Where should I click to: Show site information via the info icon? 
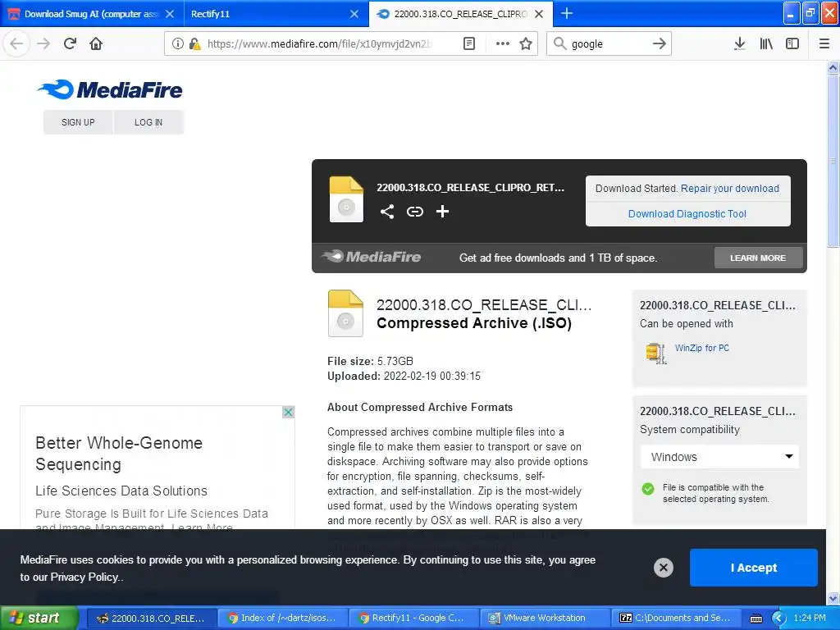(x=178, y=44)
